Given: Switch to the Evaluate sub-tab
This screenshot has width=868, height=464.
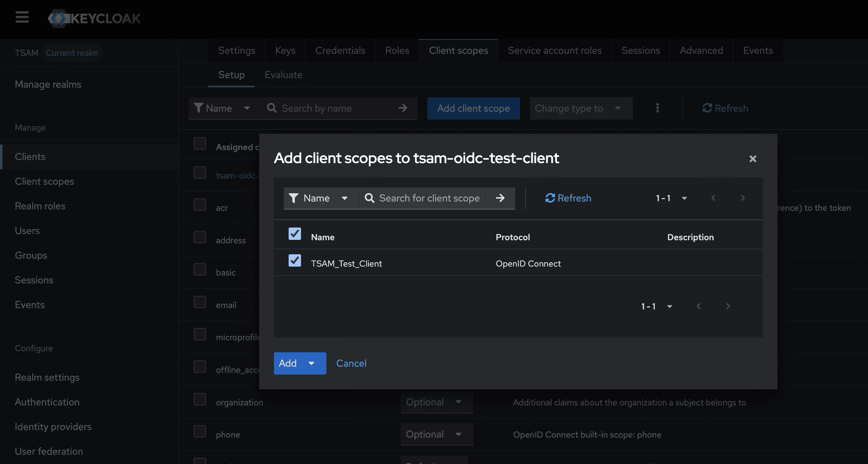Looking at the screenshot, I should (283, 75).
